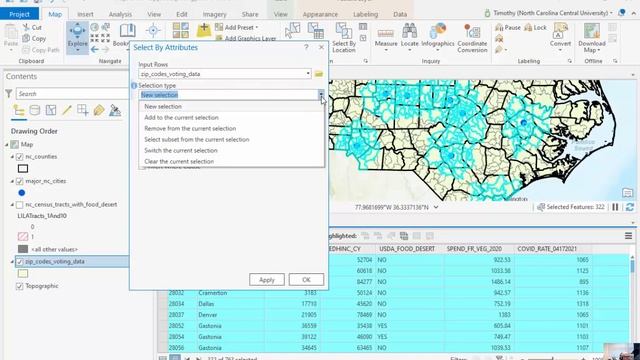This screenshot has height=360, width=640.
Task: Click the nc_counties black outline symbol
Action: [23, 169]
